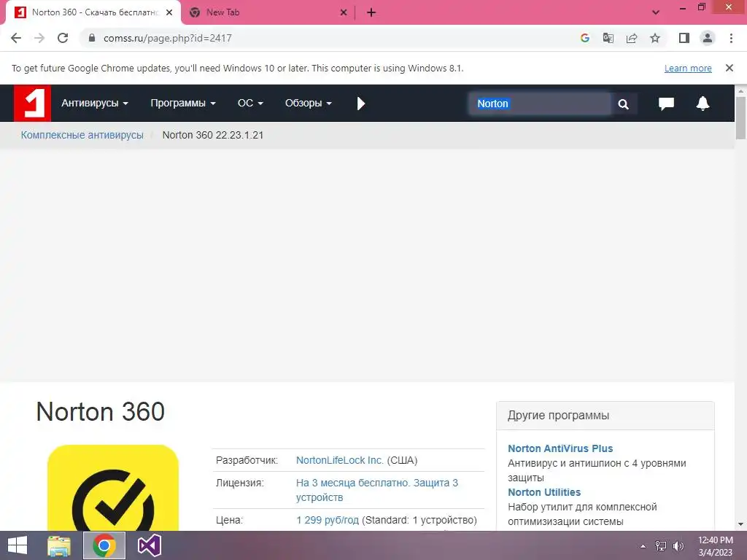This screenshot has width=747, height=560.
Task: Close the Norton 360 tab
Action: tap(169, 12)
